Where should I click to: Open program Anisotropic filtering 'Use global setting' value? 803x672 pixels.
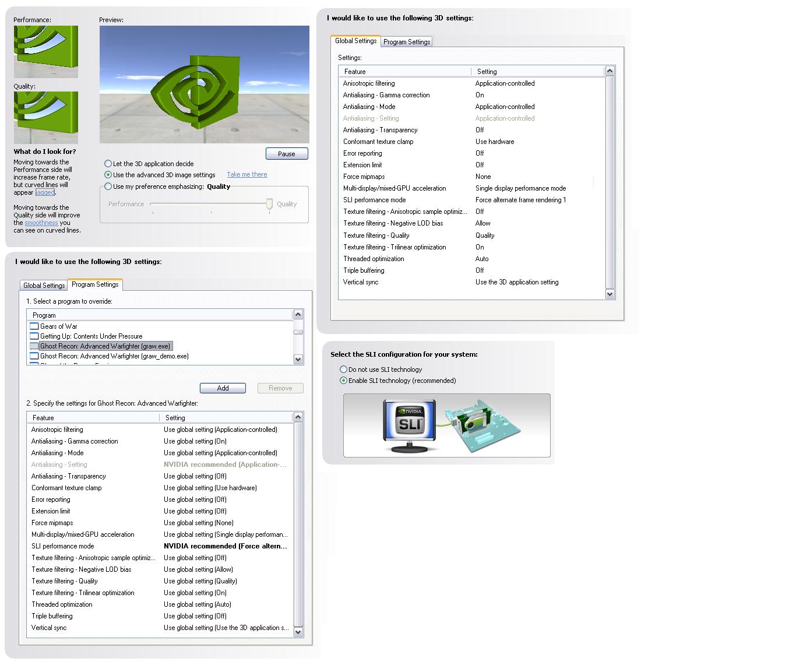[220, 430]
